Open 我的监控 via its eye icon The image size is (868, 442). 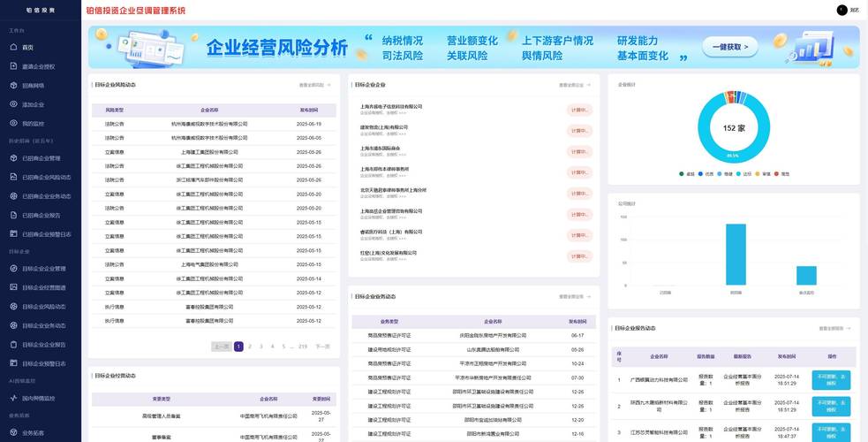14,123
